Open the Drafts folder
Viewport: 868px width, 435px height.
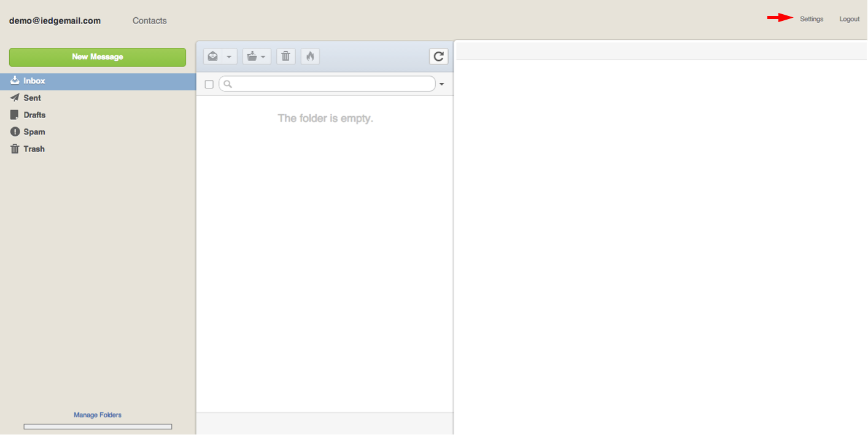tap(34, 115)
